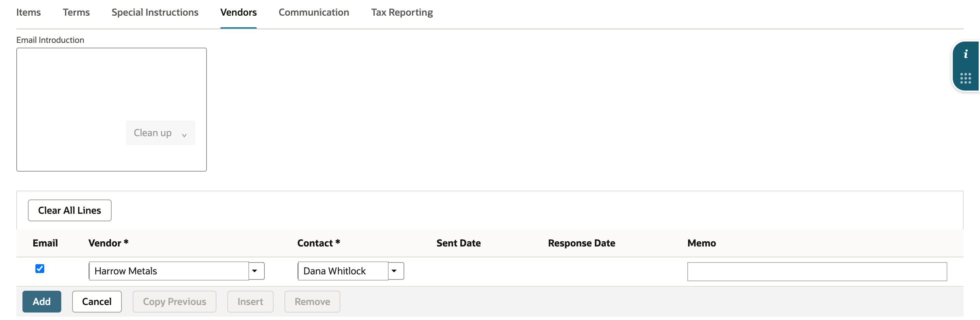Screen dimensions: 980x320
Task: Switch to the Terms tab
Action: (x=76, y=13)
